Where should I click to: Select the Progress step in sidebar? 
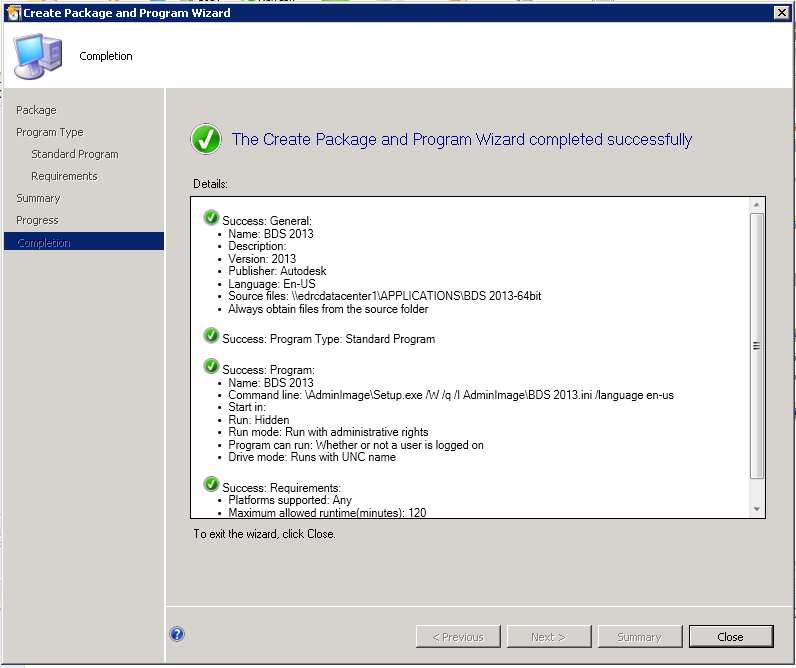37,220
